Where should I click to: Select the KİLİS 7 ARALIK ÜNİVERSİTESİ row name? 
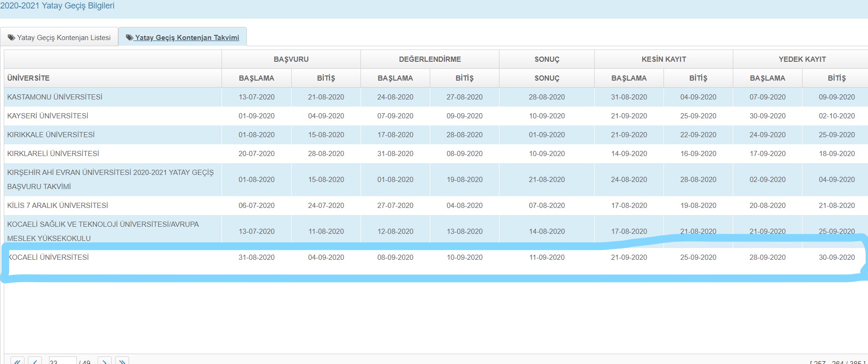pos(57,205)
